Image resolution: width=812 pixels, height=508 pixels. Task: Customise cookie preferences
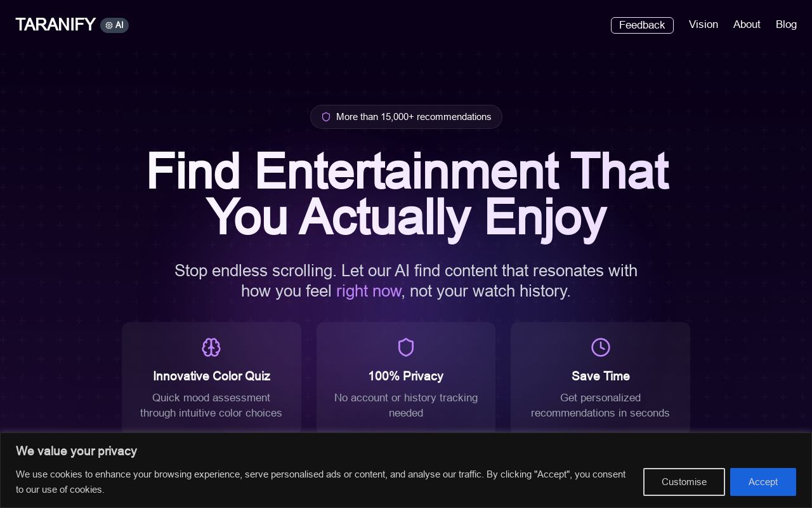click(x=684, y=482)
